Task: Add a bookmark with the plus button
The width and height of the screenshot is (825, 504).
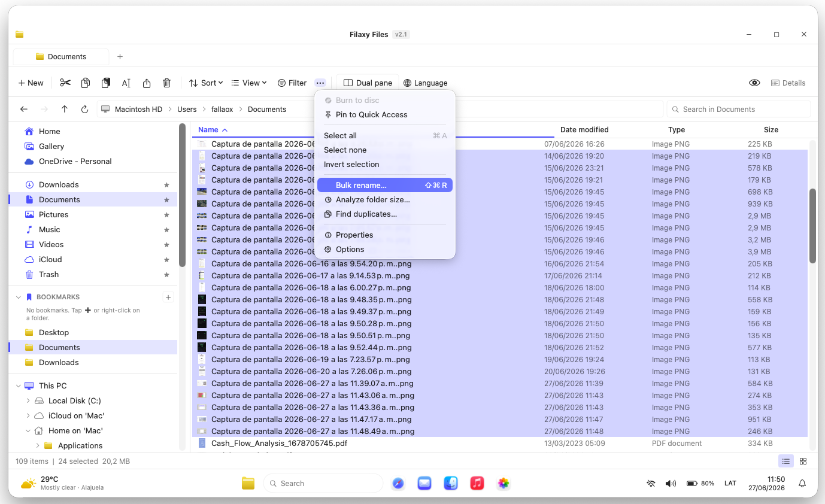Action: tap(168, 297)
